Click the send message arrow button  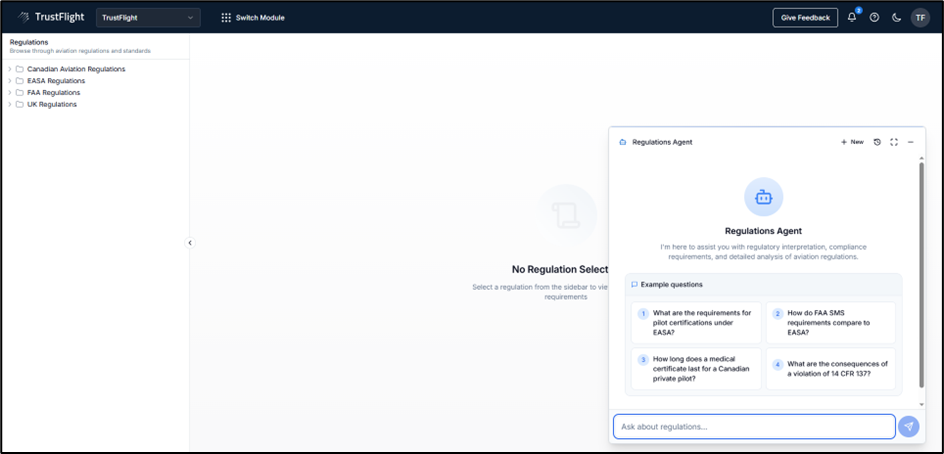(x=908, y=426)
